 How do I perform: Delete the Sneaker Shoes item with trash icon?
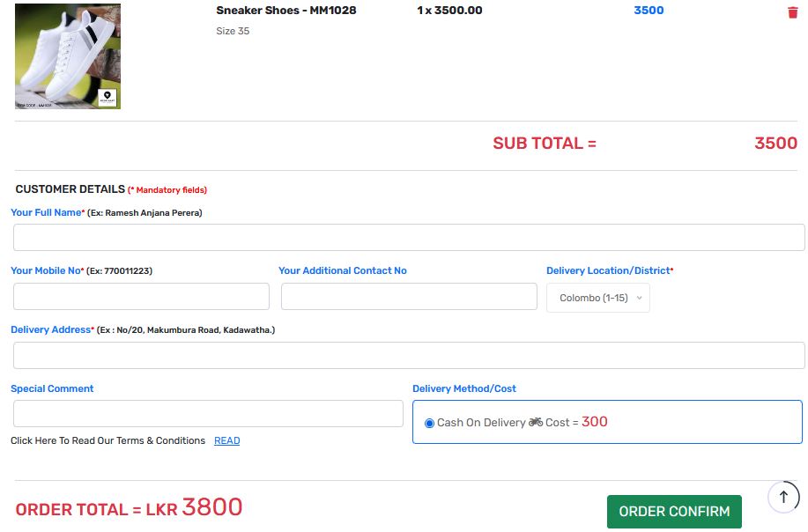pyautogui.click(x=792, y=12)
